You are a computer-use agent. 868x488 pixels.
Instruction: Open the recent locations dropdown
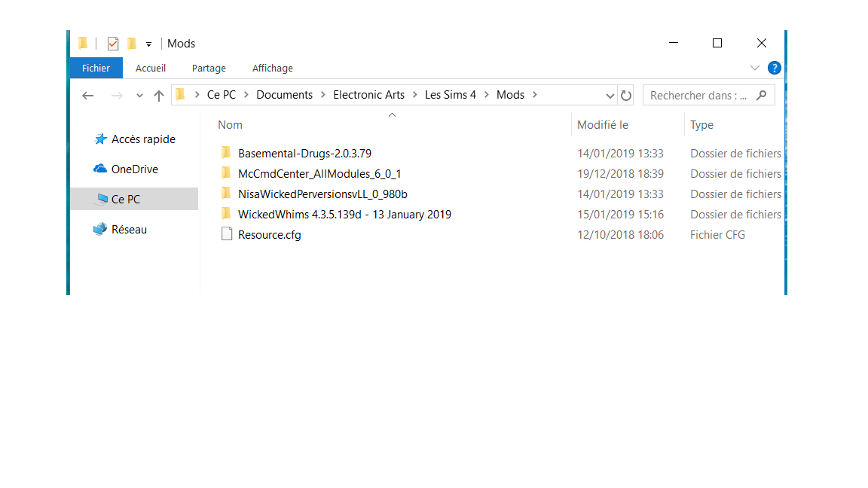(x=139, y=96)
